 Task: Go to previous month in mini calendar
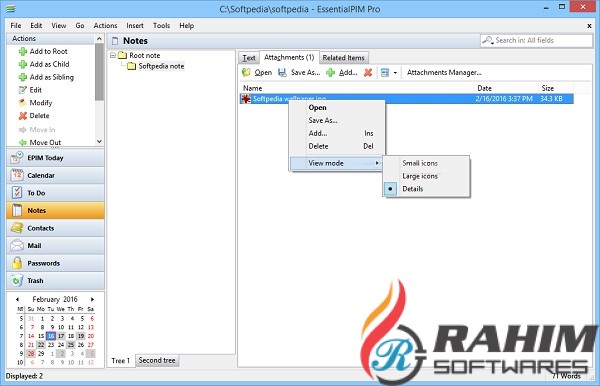pos(17,299)
